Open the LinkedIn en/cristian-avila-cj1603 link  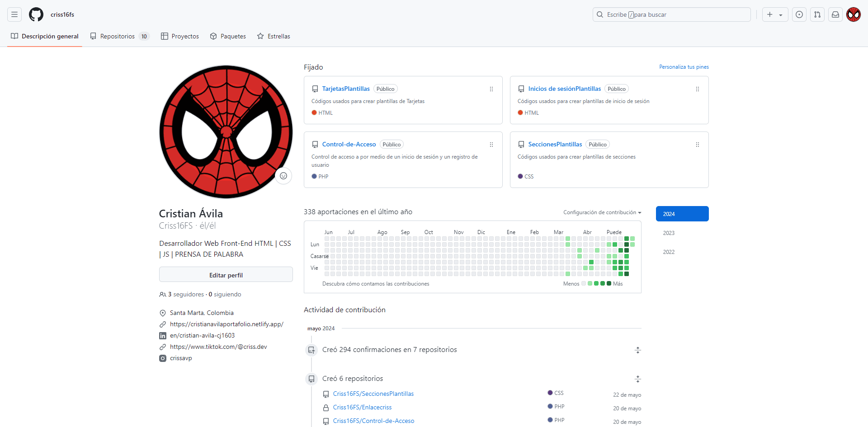202,335
